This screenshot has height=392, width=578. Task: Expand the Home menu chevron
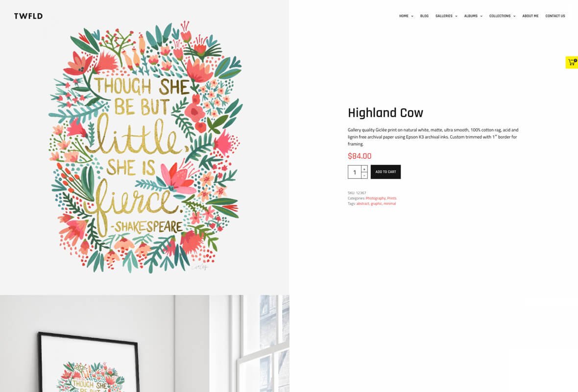(x=412, y=16)
